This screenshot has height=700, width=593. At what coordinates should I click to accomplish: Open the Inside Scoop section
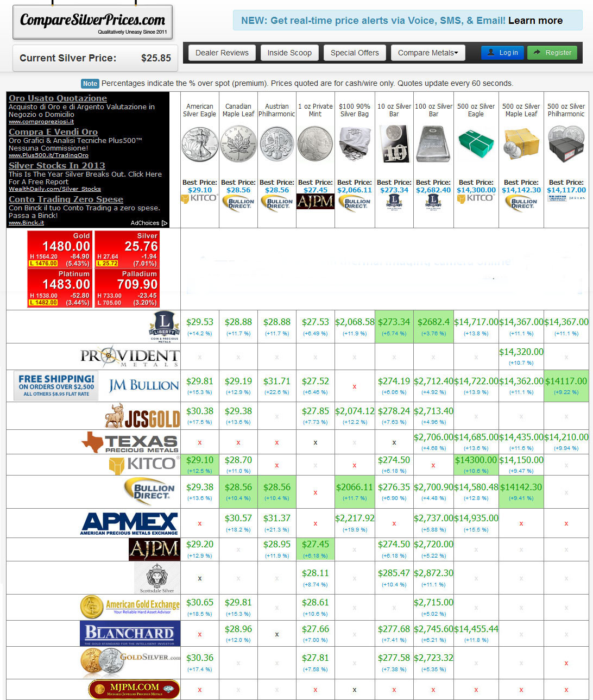pyautogui.click(x=289, y=53)
